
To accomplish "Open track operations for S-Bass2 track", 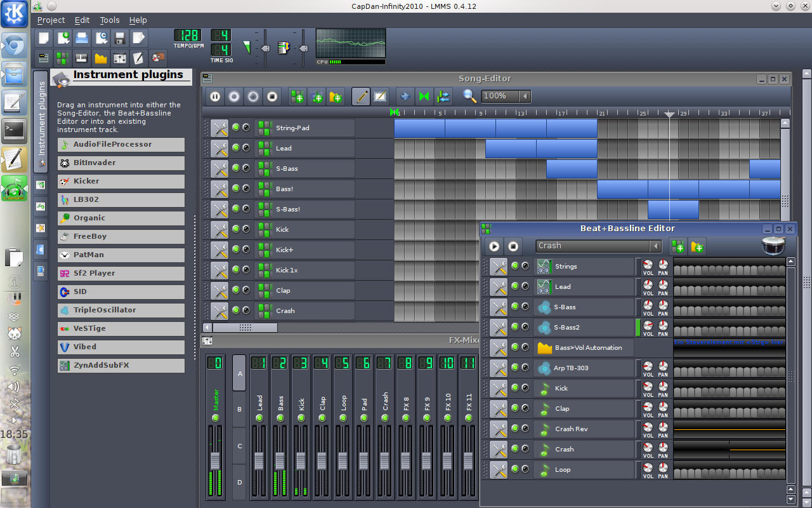I will tap(499, 327).
